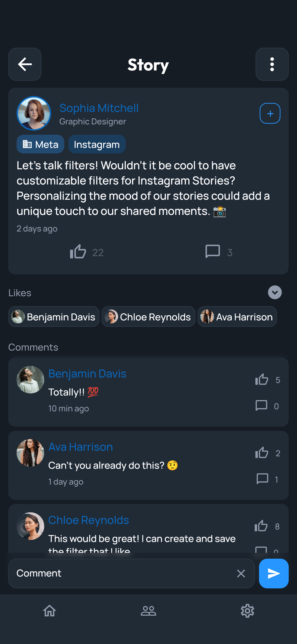Like Benjamin Davis's comment
This screenshot has width=297, height=644.
pos(262,380)
